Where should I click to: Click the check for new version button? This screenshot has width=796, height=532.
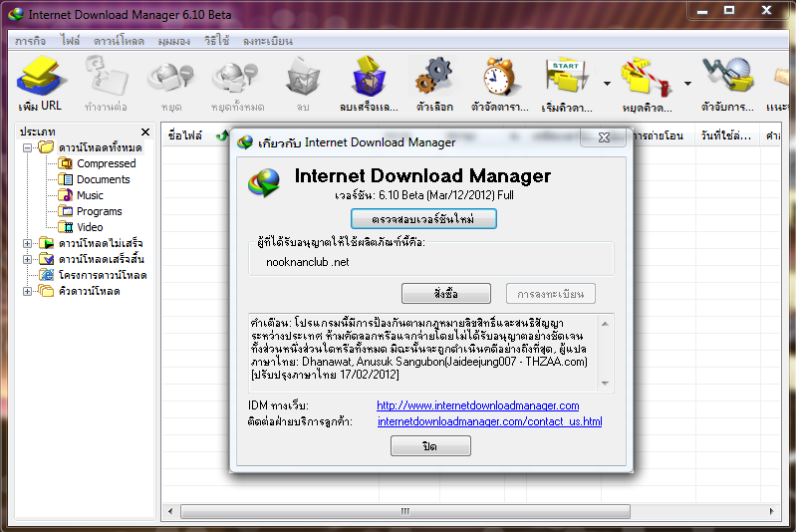pyautogui.click(x=423, y=219)
